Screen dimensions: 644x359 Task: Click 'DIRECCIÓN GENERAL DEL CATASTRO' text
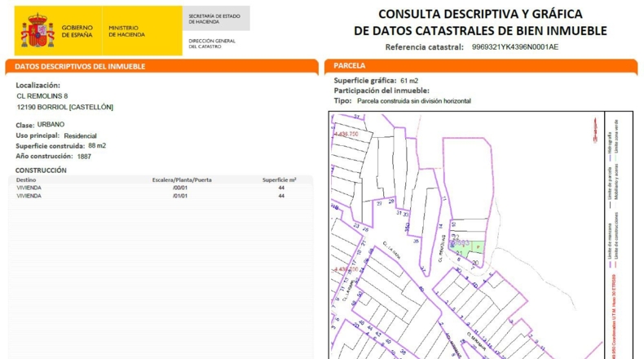click(212, 43)
